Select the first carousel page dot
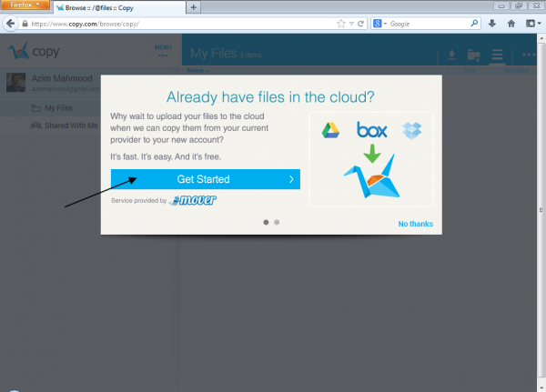The height and width of the screenshot is (392, 546). tap(266, 222)
